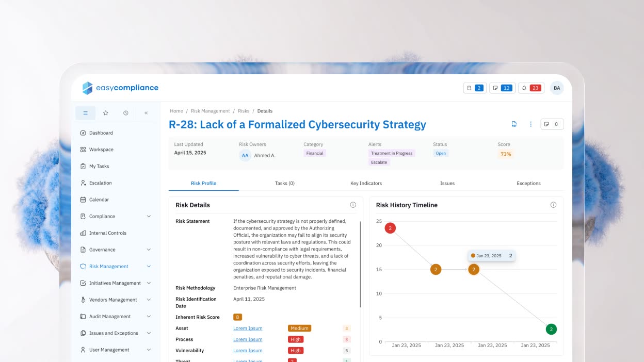644x362 pixels.
Task: Switch to the Issues tab
Action: point(447,183)
